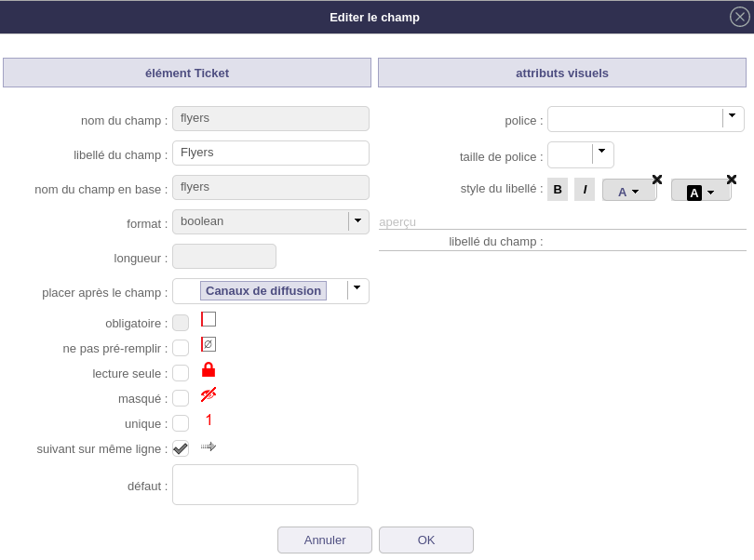Screen dimensions: 754x560
Task: Open the label text color picker
Action: (x=628, y=191)
